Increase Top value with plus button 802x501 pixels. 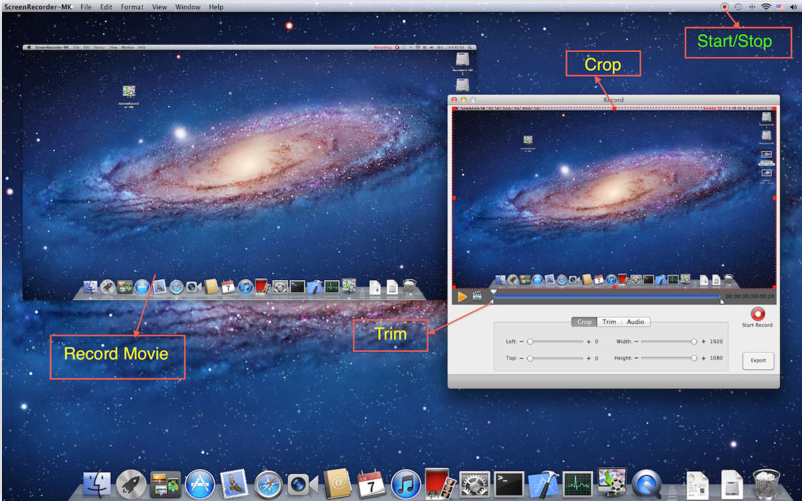click(x=589, y=358)
